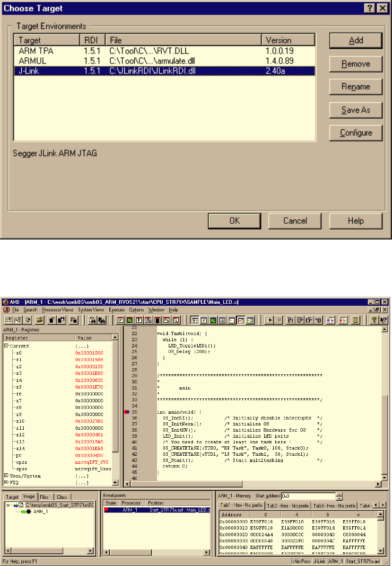Click the second binoculars search icon
The image size is (392, 566).
point(102,320)
